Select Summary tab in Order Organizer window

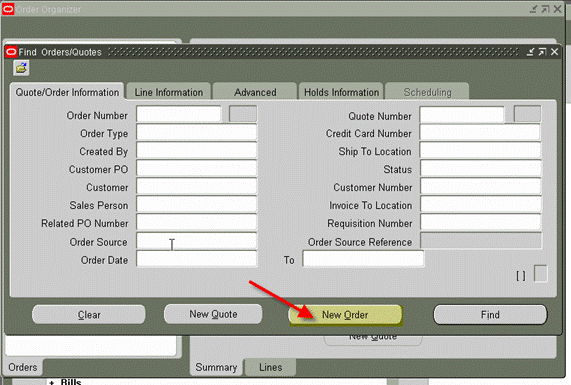click(x=216, y=367)
